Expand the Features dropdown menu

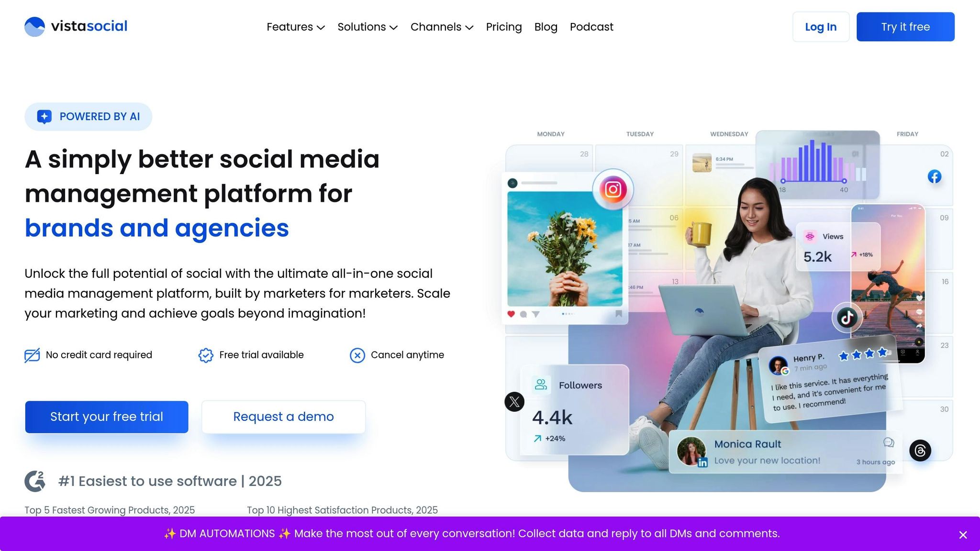point(296,27)
